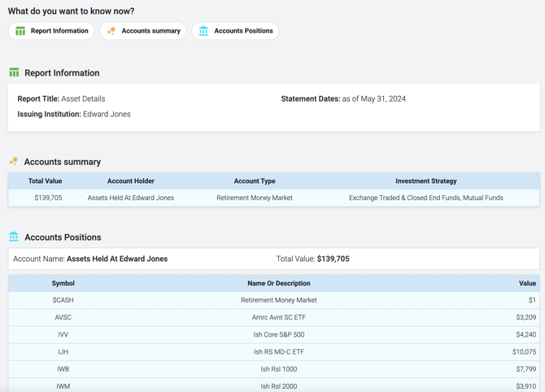
Task: Click the 'Ish RS MD-C ETF' description
Action: click(279, 352)
